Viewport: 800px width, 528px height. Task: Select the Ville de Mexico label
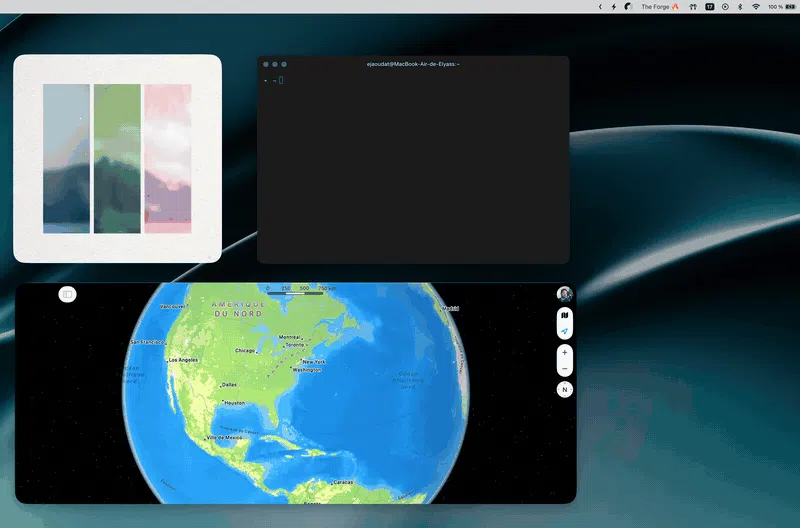pyautogui.click(x=224, y=438)
